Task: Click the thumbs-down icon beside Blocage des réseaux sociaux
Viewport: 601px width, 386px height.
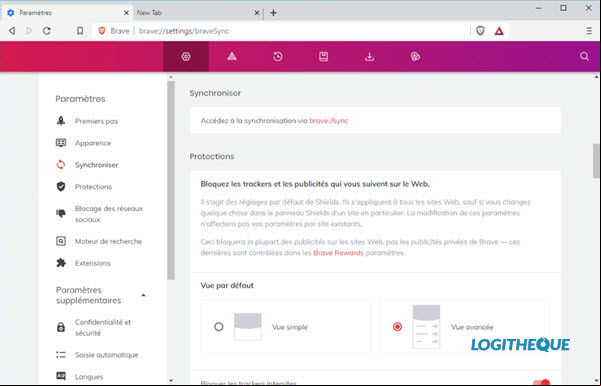Action: point(61,214)
